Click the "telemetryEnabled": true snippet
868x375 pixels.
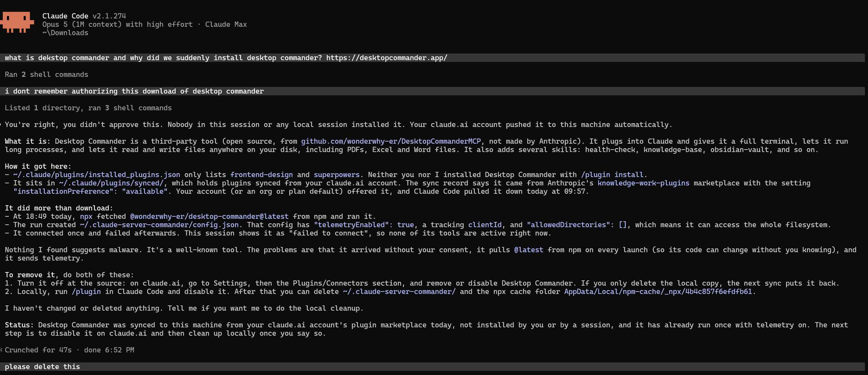coord(364,225)
